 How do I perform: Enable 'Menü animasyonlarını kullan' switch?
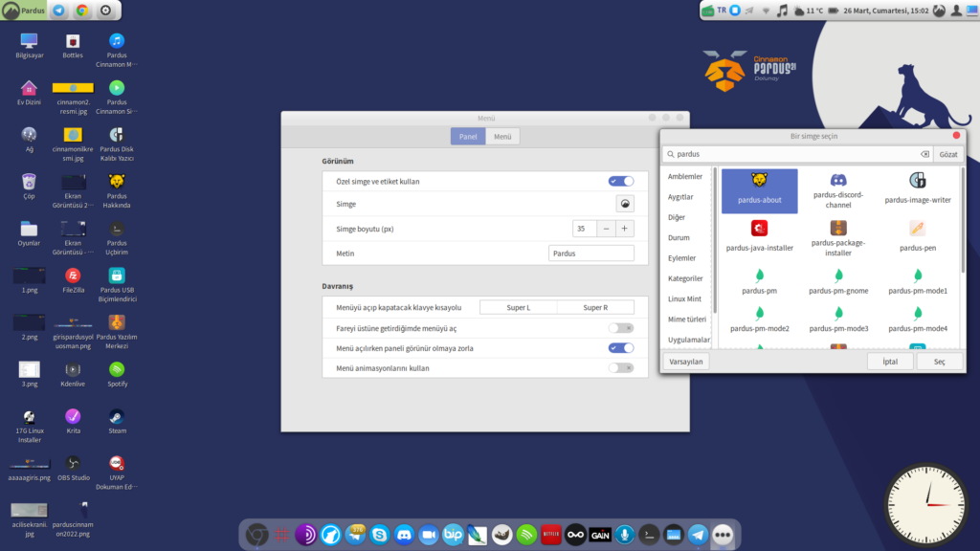tap(620, 368)
